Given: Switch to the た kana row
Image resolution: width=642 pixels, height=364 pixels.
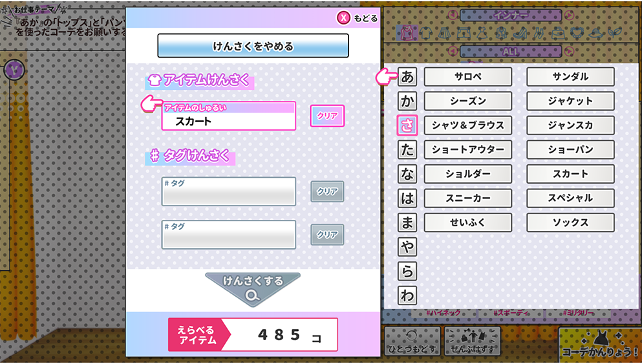Looking at the screenshot, I should [407, 149].
